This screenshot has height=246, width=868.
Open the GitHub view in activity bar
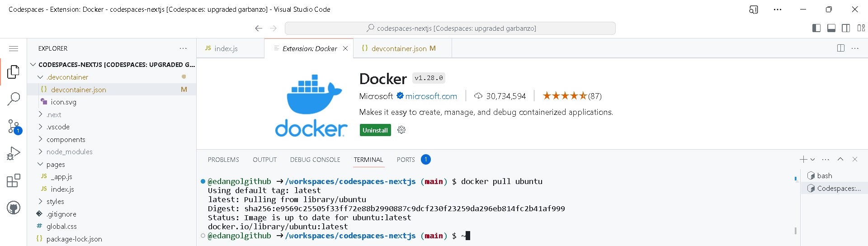(14, 208)
